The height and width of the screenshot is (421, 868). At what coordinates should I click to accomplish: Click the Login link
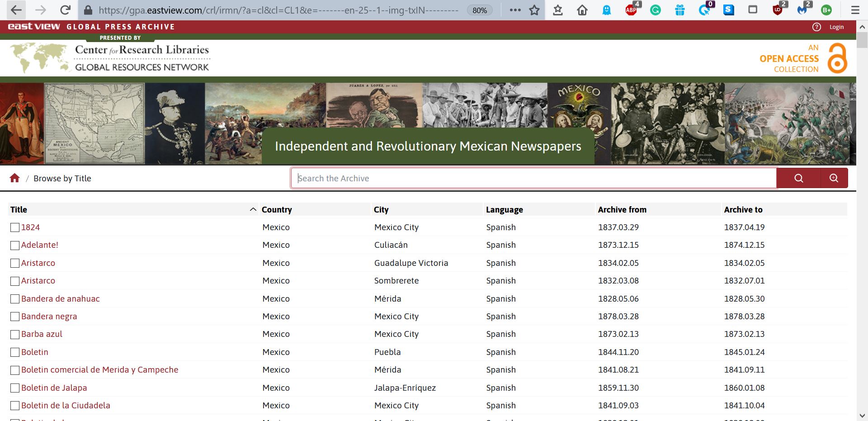pyautogui.click(x=836, y=27)
